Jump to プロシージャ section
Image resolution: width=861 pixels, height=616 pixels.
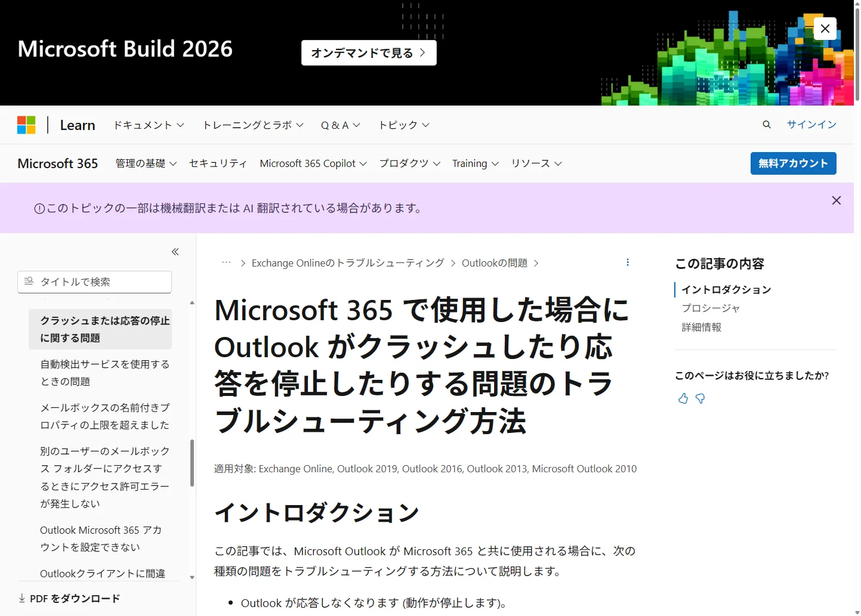tap(711, 308)
